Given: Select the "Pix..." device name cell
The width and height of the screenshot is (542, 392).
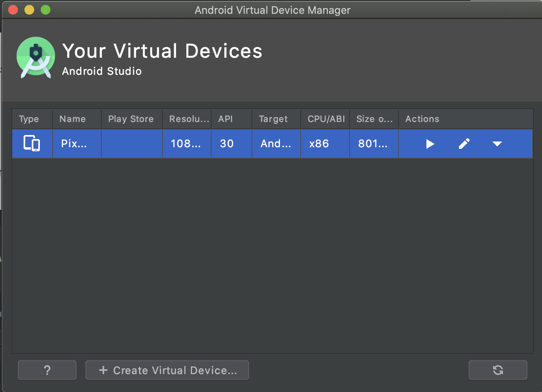Looking at the screenshot, I should point(77,144).
